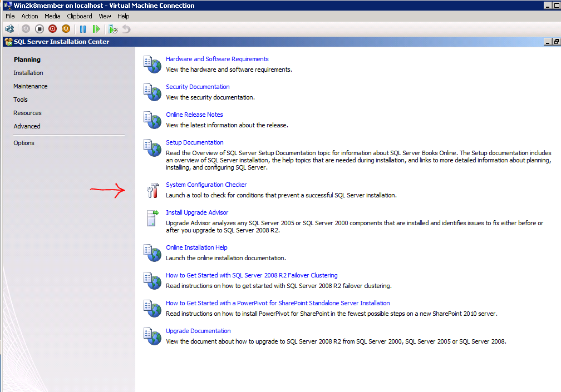561x392 pixels.
Task: Open the Online Release Notes link
Action: tap(194, 115)
